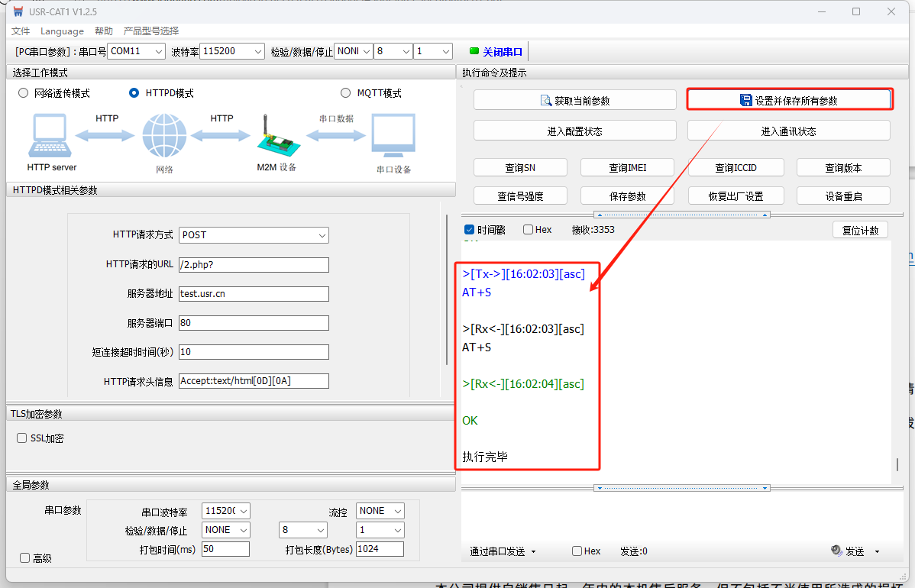The width and height of the screenshot is (915, 588).
Task: Open the 串口号 COM11 dropdown
Action: [x=136, y=51]
